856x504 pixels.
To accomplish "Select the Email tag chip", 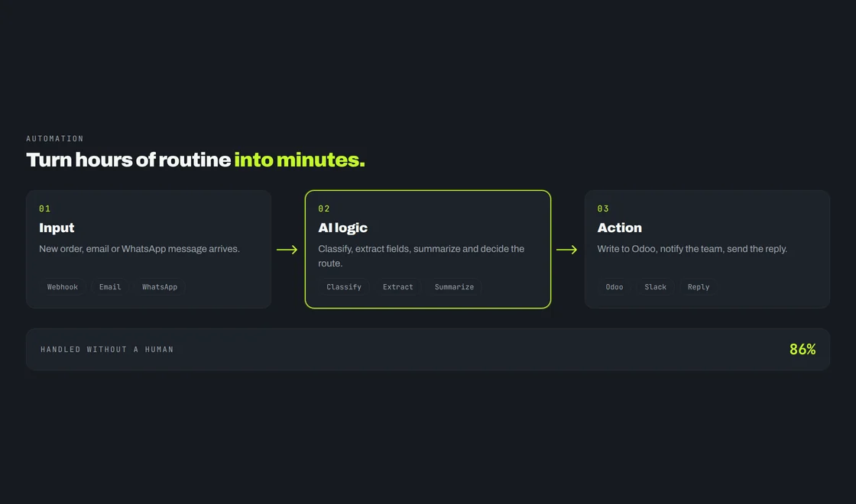I will [x=110, y=287].
